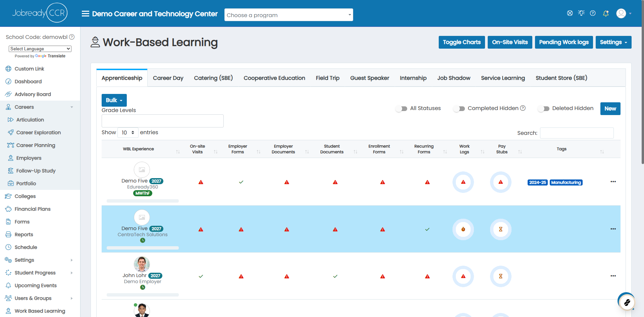
Task: Toggle the Deleted Hidden switch
Action: click(x=544, y=109)
